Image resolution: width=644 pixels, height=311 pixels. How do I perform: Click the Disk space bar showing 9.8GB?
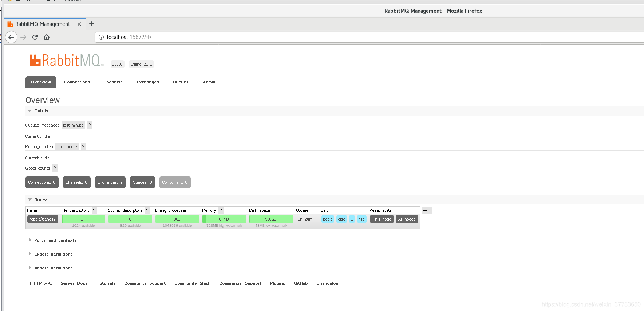coord(271,219)
